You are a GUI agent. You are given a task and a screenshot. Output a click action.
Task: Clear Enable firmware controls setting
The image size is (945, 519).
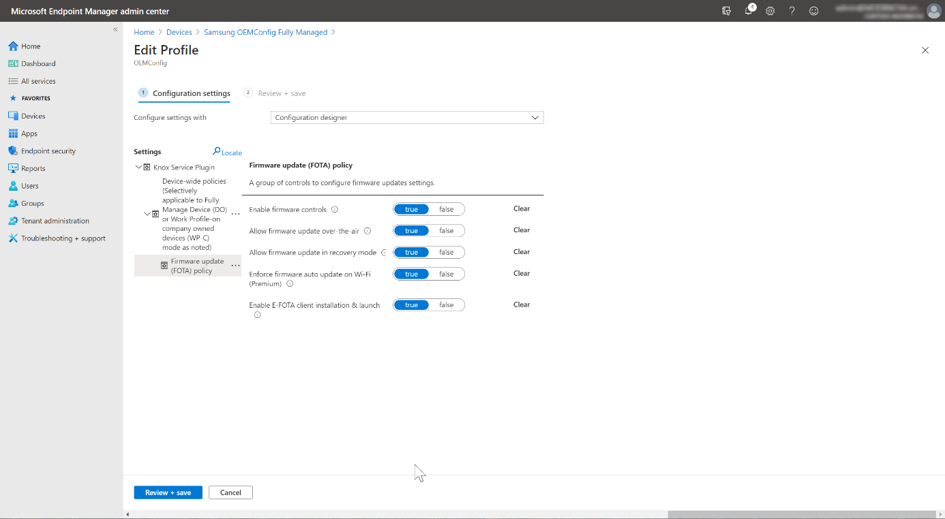pyautogui.click(x=521, y=209)
